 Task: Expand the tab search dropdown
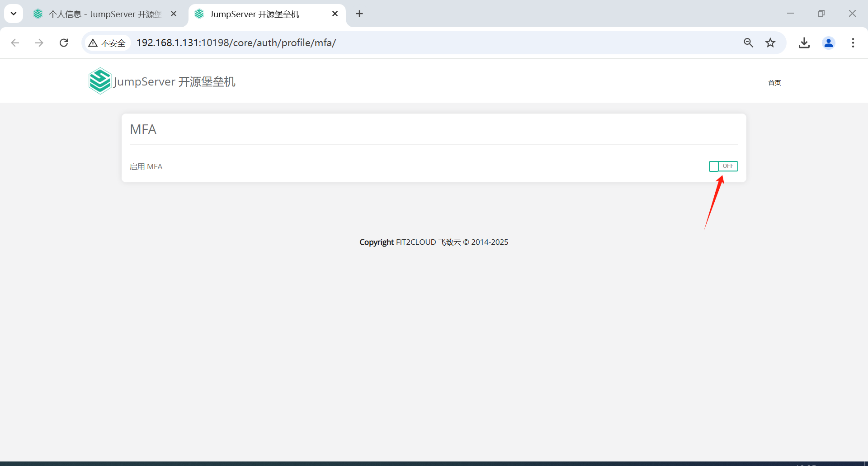click(x=14, y=14)
